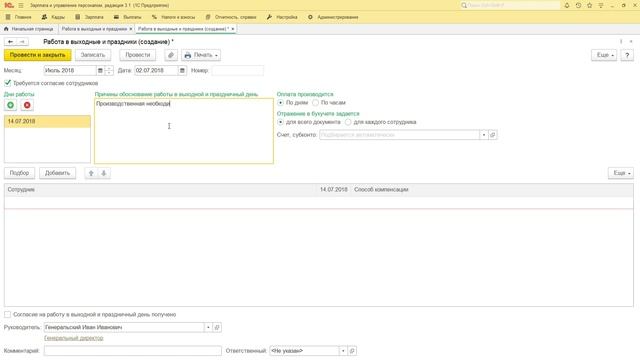This screenshot has height=360, width=640.
Task: Open the Счет, субконто record icon
Action: (x=493, y=135)
